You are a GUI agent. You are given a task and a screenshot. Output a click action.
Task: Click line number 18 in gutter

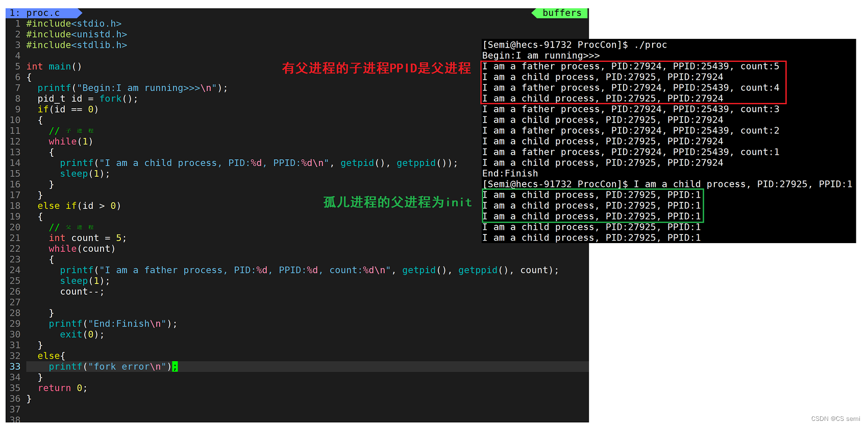(15, 206)
